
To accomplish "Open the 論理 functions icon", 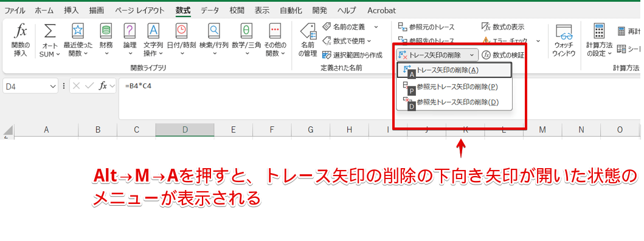I will click(x=130, y=30).
